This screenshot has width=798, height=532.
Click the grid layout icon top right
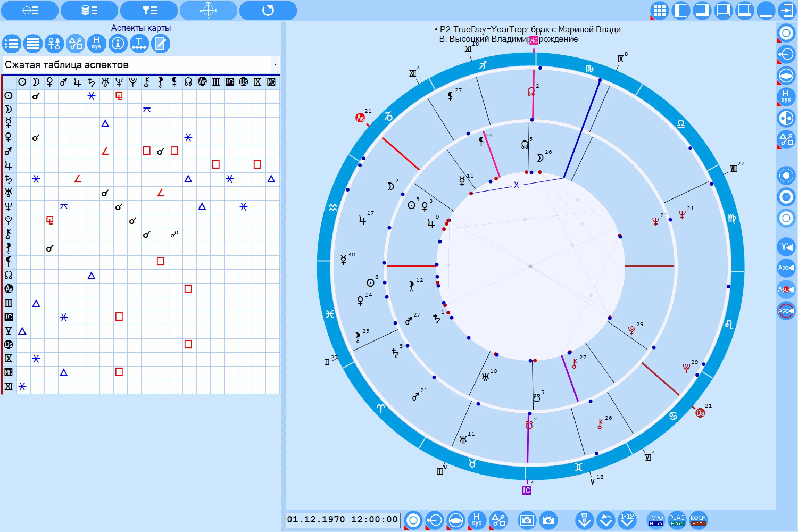659,11
